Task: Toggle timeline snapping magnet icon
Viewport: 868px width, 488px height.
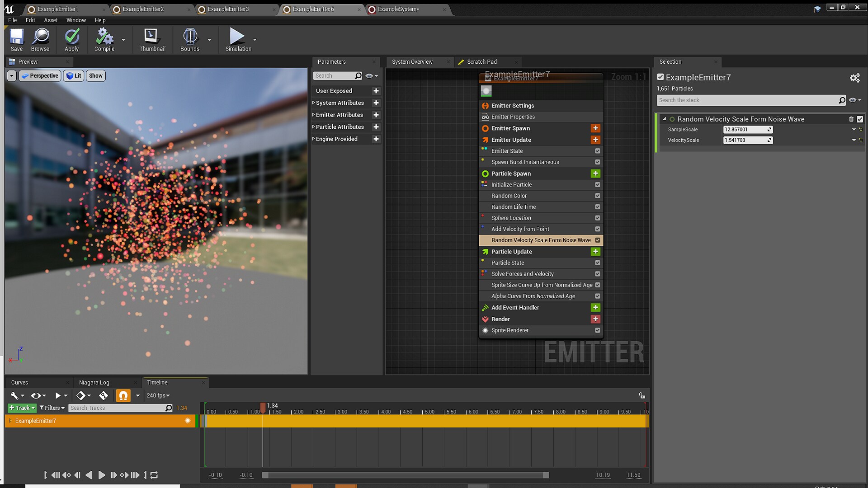Action: 123,395
